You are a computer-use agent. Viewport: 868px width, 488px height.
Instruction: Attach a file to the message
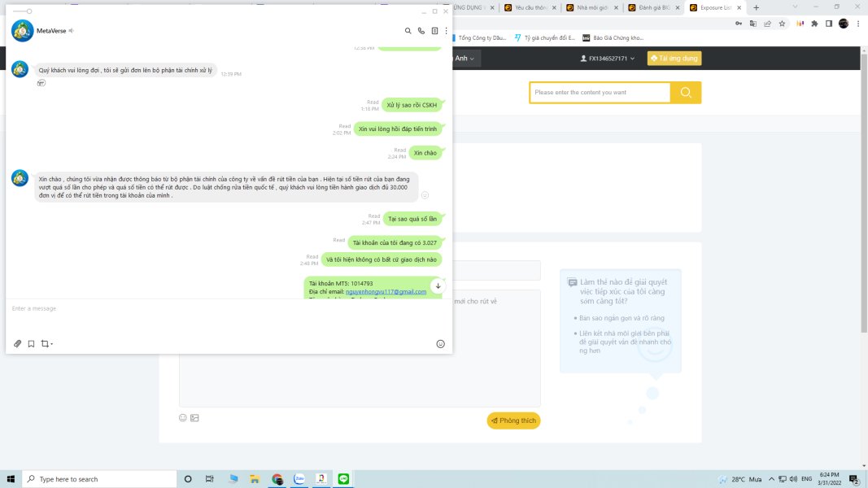coord(18,343)
